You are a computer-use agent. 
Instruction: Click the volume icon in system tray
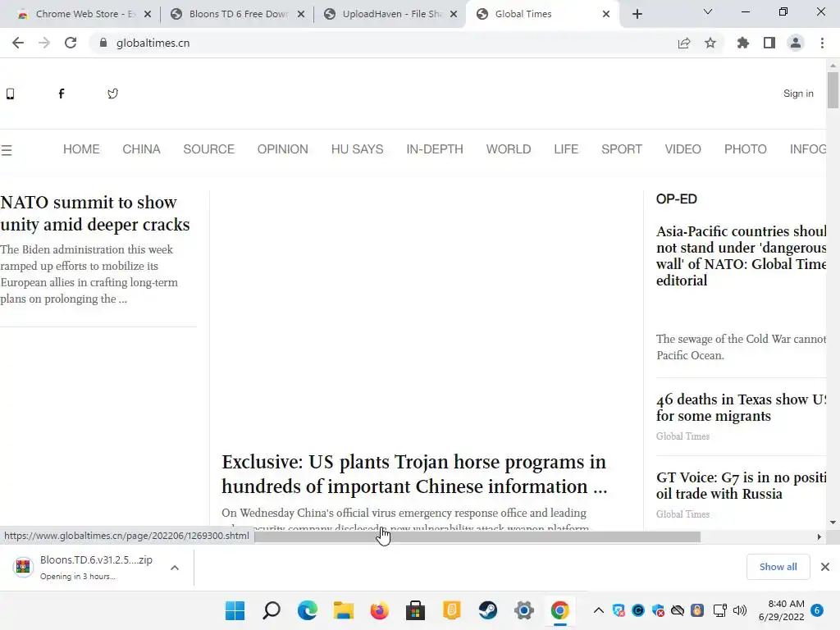click(740, 610)
